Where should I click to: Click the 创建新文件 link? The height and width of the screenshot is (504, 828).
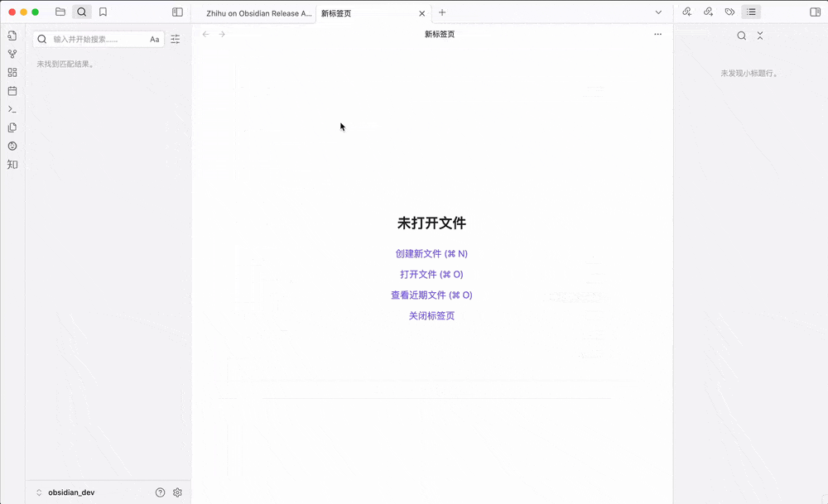pos(431,254)
